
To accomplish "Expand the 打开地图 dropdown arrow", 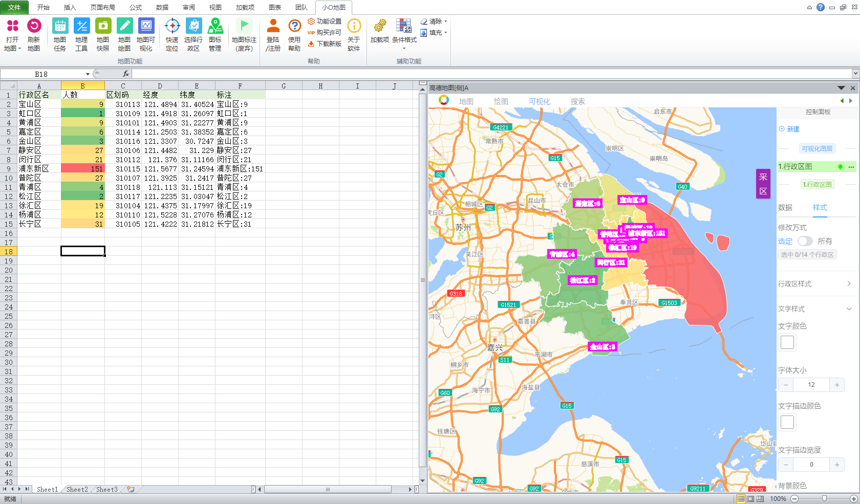I will (x=19, y=49).
